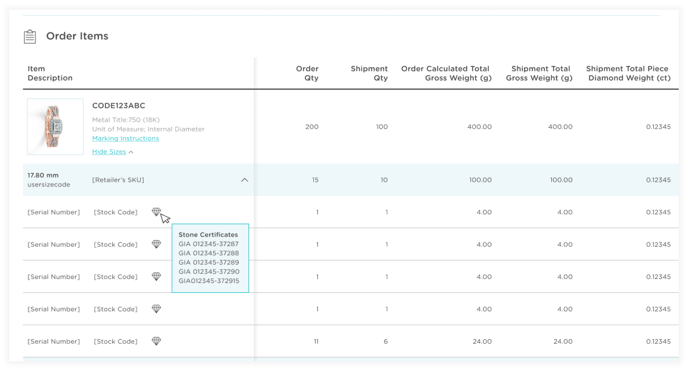Click the Stone Certificates tooltip title
Viewport: 688px width, 371px height.
tap(208, 235)
